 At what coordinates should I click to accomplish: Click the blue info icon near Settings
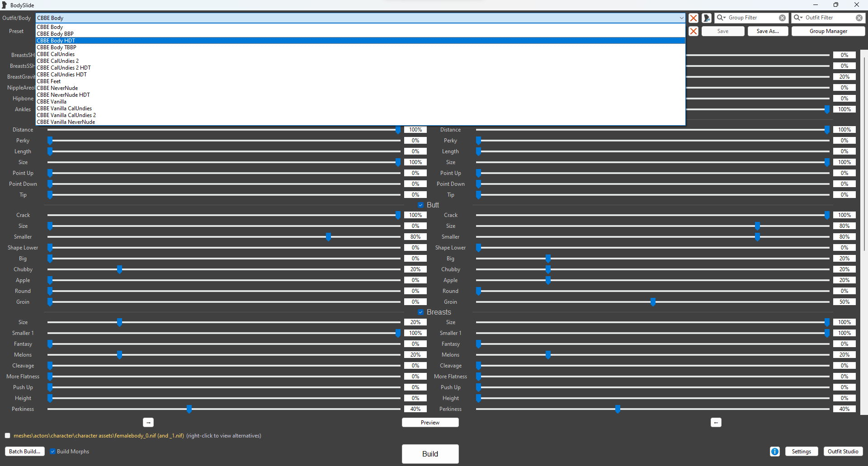coord(775,452)
